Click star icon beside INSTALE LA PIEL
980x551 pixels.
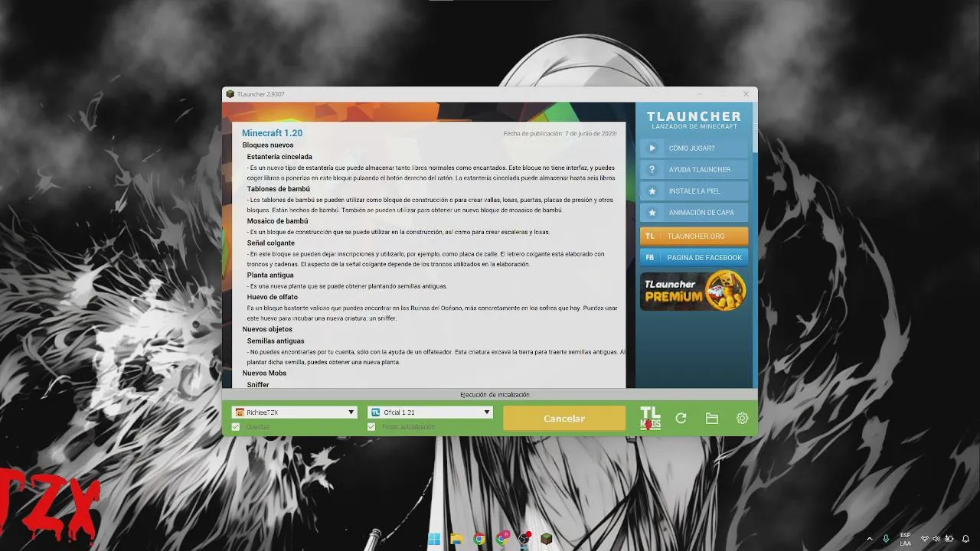652,191
